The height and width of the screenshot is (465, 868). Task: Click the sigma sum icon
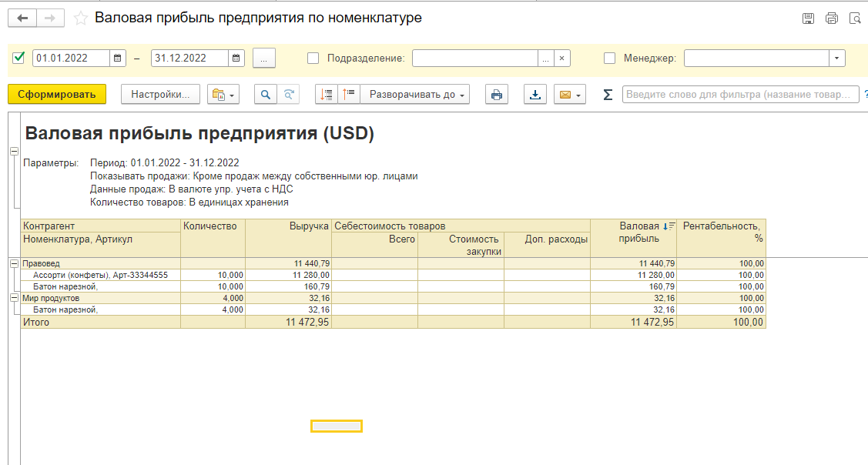pyautogui.click(x=608, y=95)
